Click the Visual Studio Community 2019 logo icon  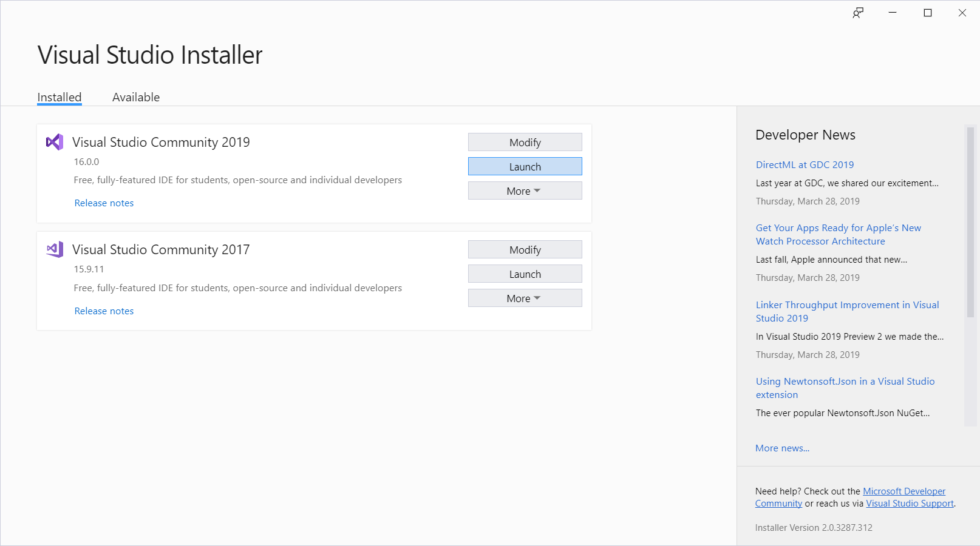(55, 142)
